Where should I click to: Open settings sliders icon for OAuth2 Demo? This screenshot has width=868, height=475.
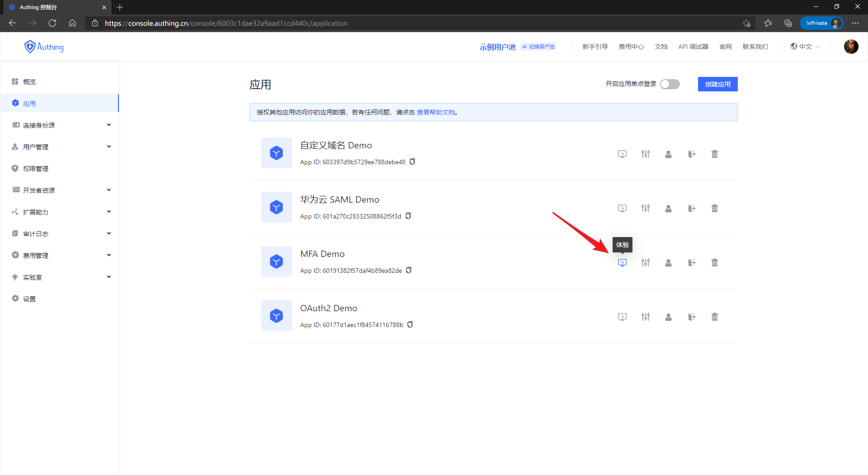click(x=646, y=317)
